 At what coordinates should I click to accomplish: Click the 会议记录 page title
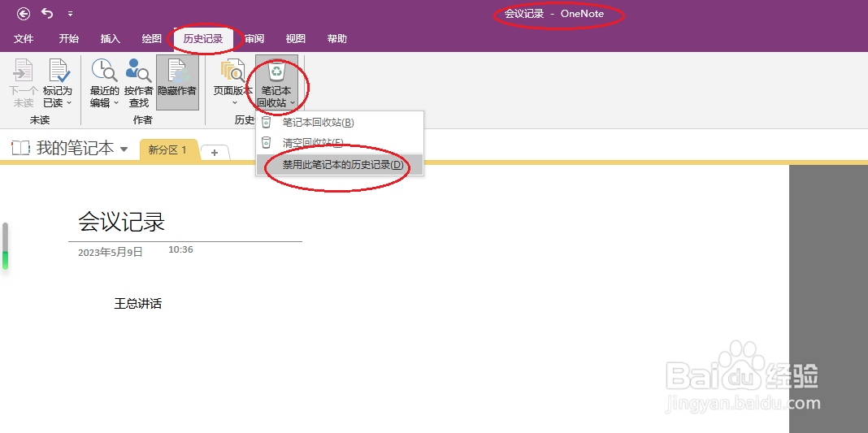[122, 223]
